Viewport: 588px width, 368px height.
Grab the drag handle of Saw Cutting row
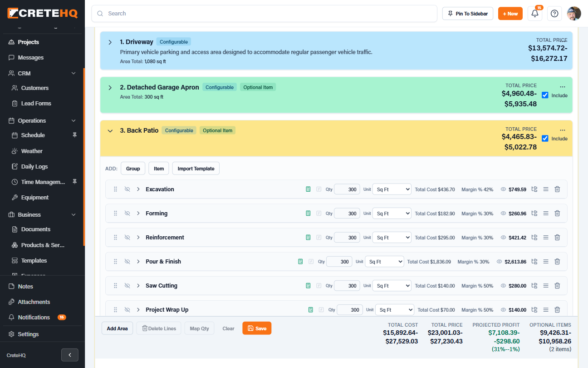tap(115, 286)
